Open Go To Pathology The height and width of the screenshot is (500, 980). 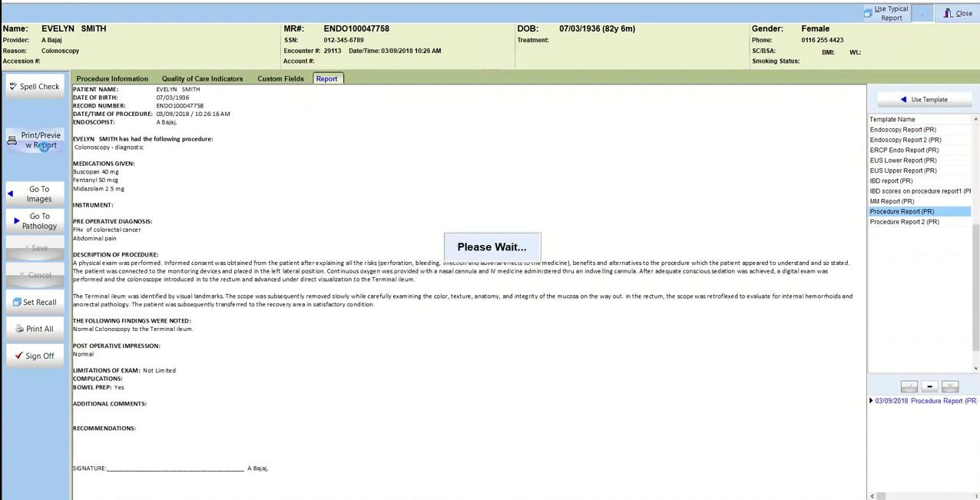tap(34, 220)
